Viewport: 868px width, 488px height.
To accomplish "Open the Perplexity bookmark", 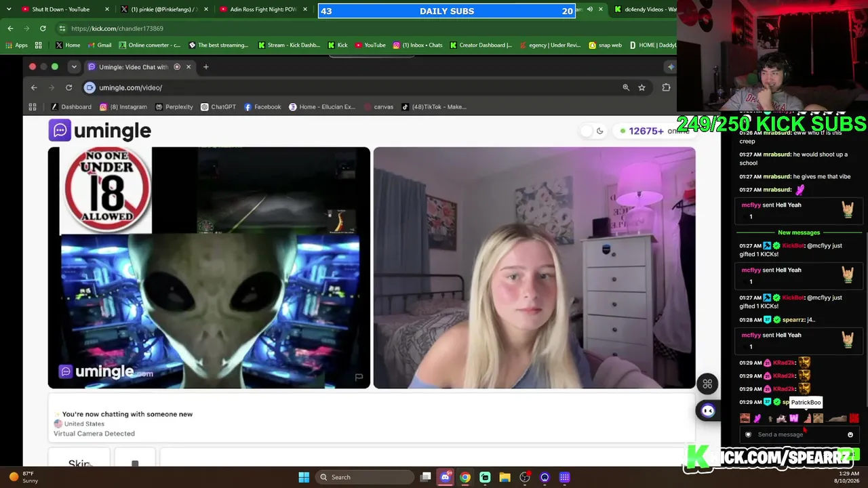I will 174,106.
